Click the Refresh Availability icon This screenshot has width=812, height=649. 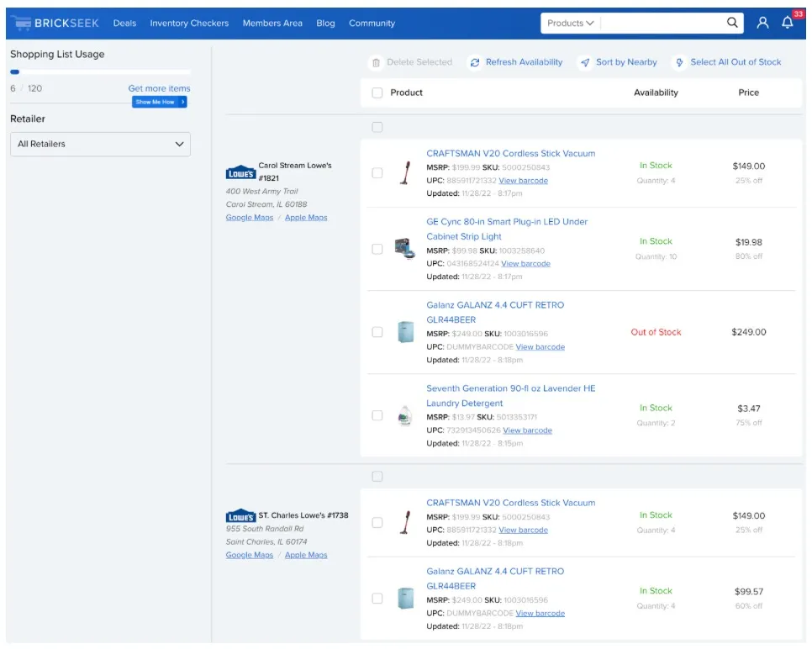[475, 62]
